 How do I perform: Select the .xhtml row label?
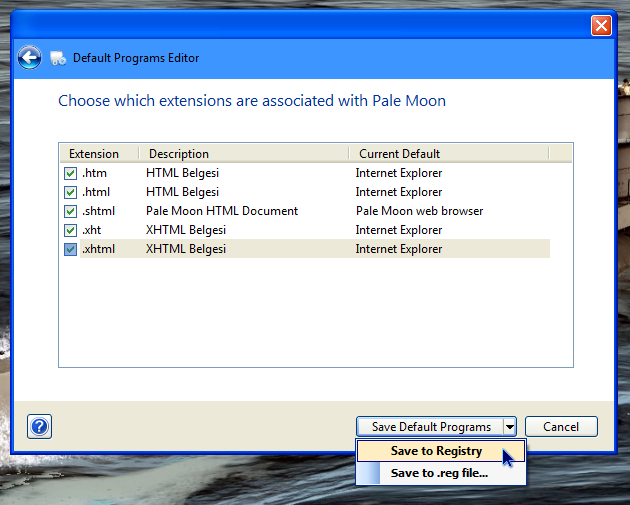[x=98, y=249]
